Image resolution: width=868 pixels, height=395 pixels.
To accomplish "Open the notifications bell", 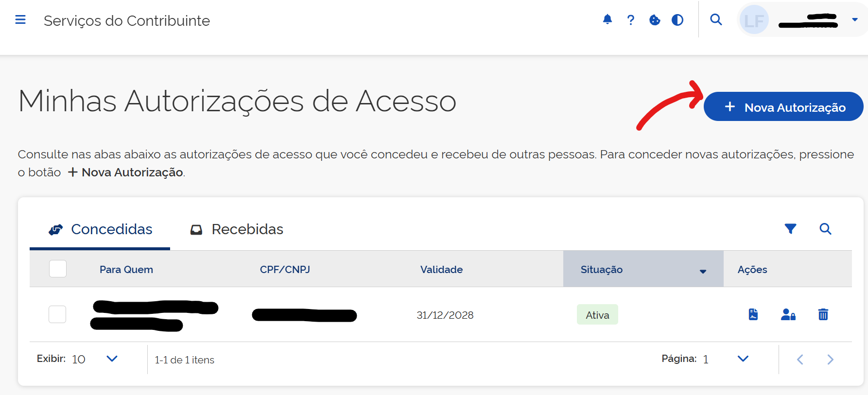I will click(x=607, y=20).
